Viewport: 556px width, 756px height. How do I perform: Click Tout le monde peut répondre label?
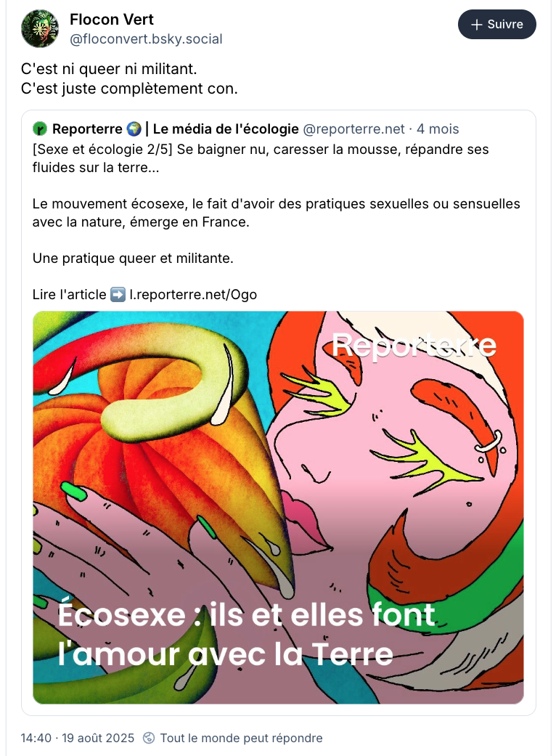[241, 738]
